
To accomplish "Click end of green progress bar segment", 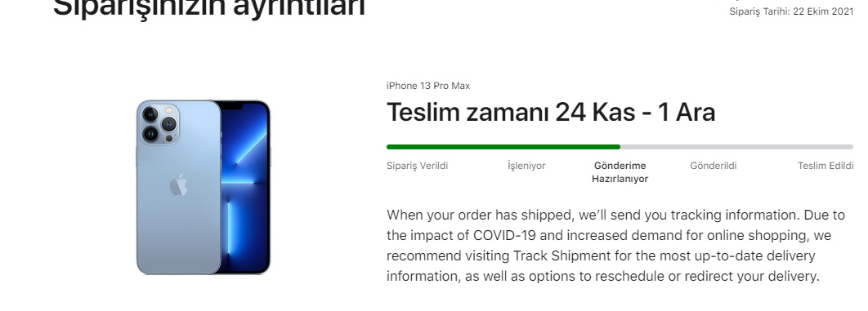I will (618, 147).
